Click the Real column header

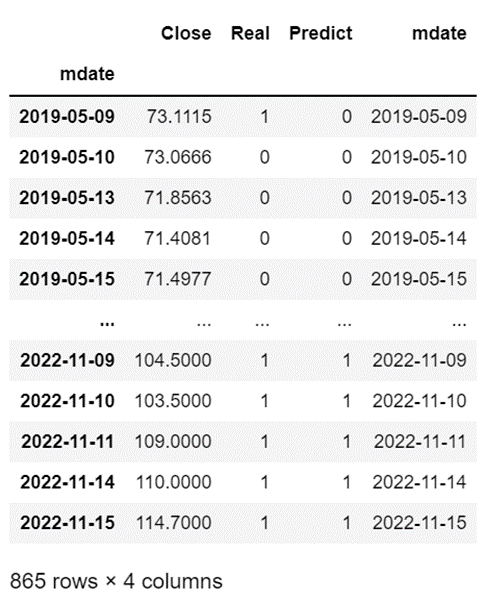coord(250,33)
